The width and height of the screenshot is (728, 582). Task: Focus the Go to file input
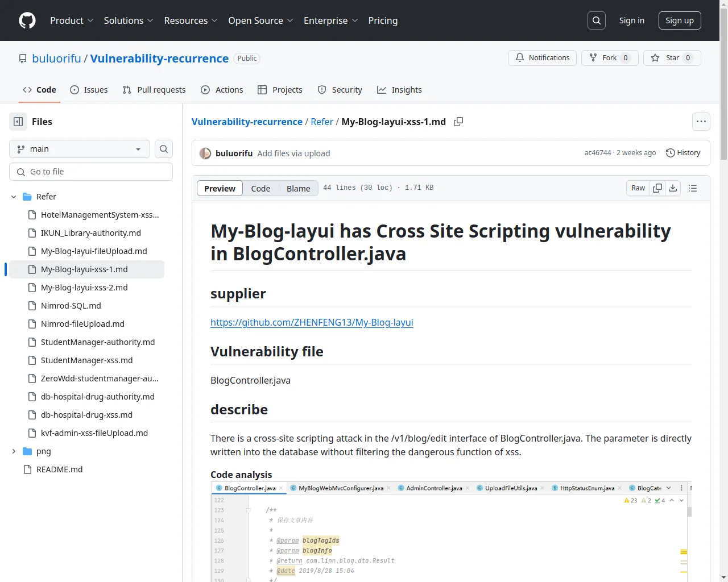click(x=91, y=172)
